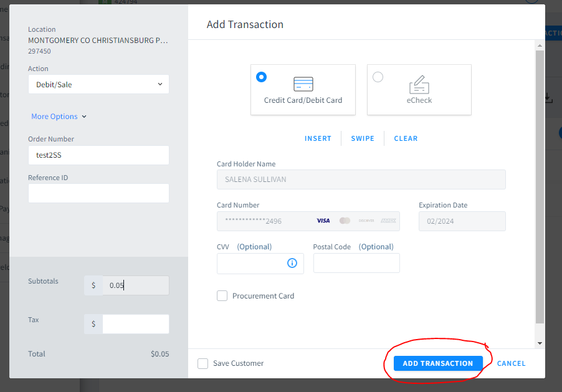
Task: Click the Mastercard logo
Action: pyautogui.click(x=345, y=221)
